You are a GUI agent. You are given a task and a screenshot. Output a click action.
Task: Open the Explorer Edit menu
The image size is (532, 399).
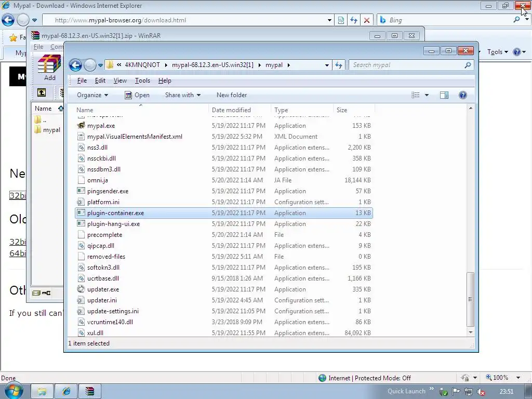[x=100, y=81]
